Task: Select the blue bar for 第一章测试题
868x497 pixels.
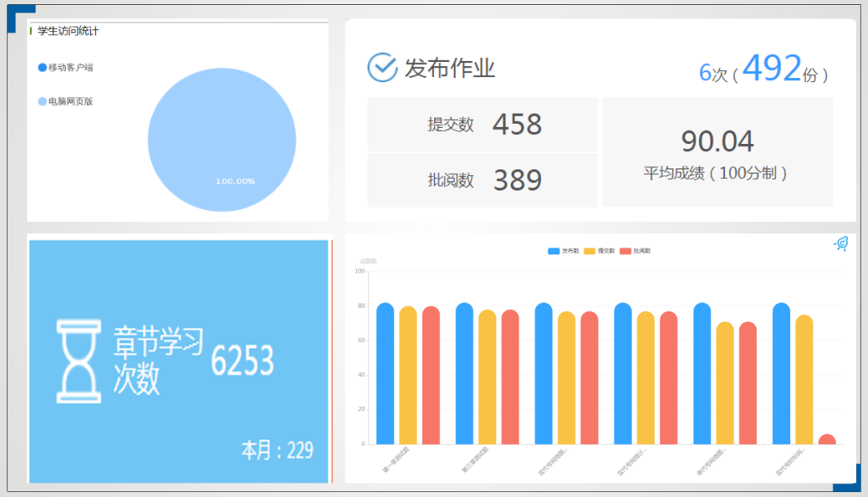Action: [385, 374]
